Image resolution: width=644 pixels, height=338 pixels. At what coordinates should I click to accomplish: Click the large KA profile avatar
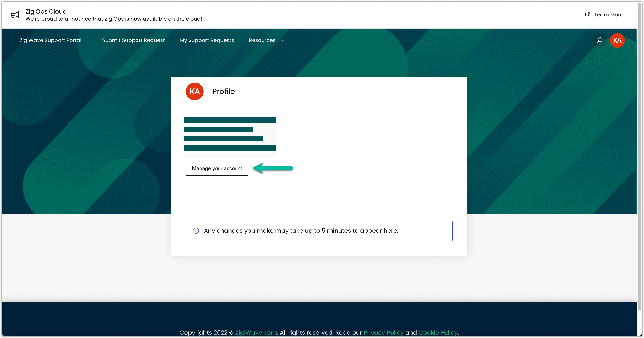point(195,91)
